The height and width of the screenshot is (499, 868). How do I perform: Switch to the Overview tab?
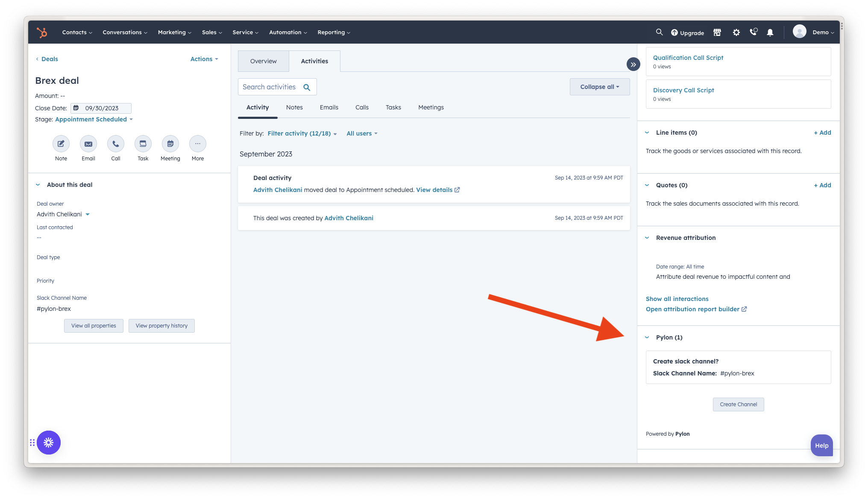[263, 61]
